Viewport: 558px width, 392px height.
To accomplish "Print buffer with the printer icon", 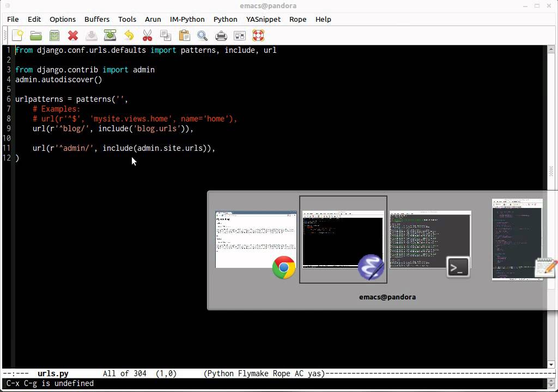I will tap(221, 35).
